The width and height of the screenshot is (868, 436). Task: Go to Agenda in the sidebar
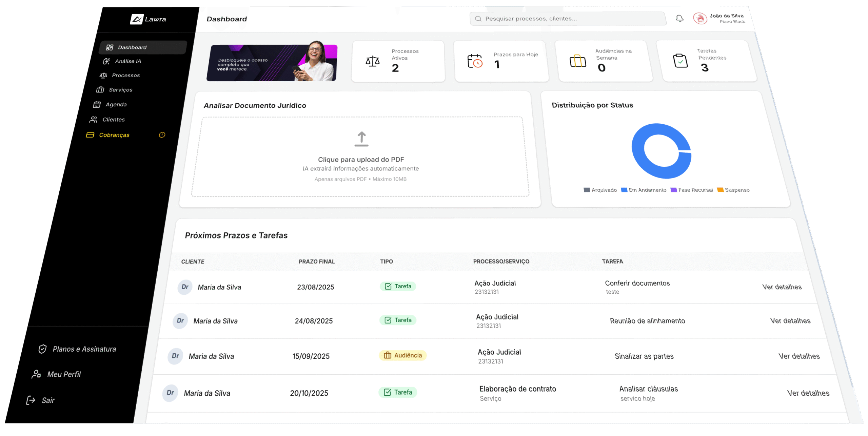coord(116,105)
